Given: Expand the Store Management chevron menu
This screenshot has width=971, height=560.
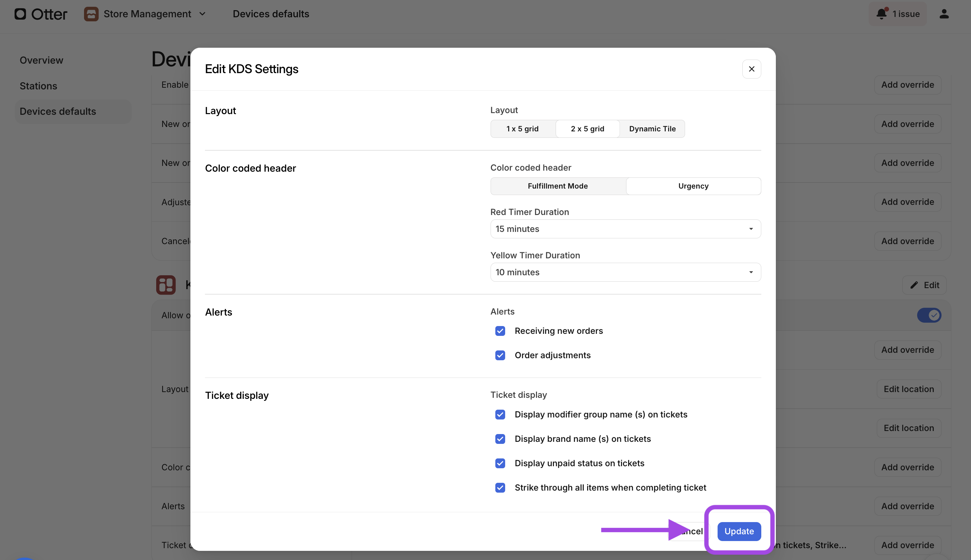Looking at the screenshot, I should pyautogui.click(x=203, y=14).
